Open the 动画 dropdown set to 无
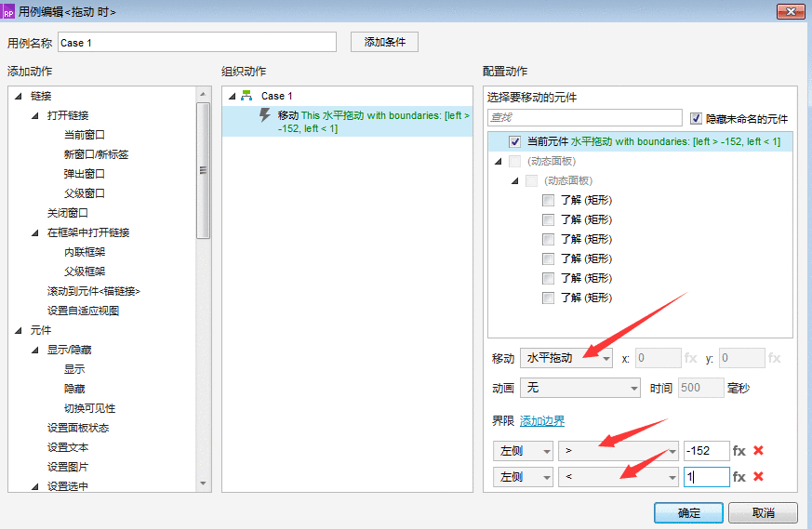Screen dimensions: 812x530 [580, 388]
